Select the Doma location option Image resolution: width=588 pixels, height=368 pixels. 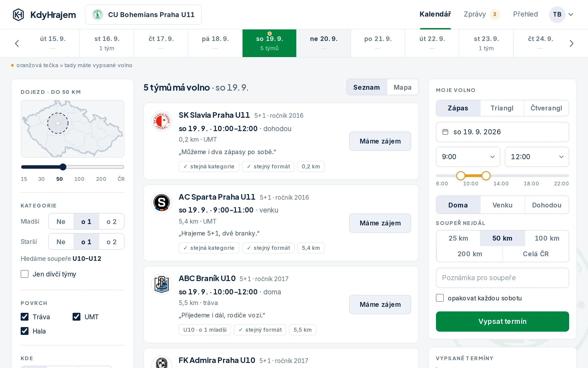(458, 205)
